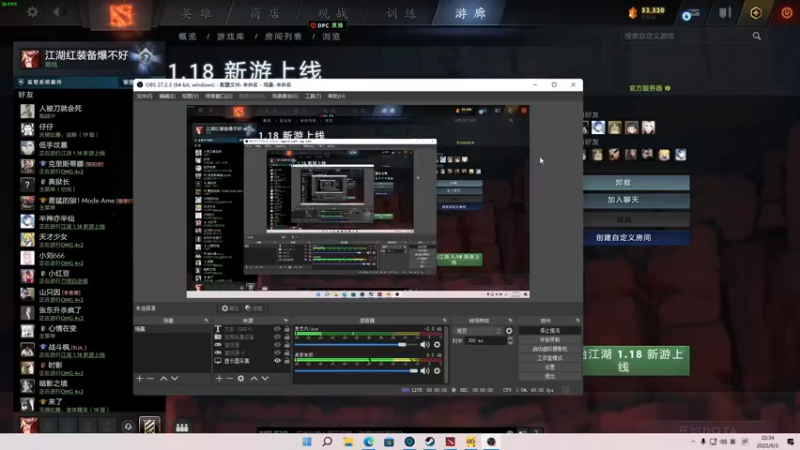Screen dimensions: 800x450
Task: Toggle lock on first game source
Action: tap(287, 345)
